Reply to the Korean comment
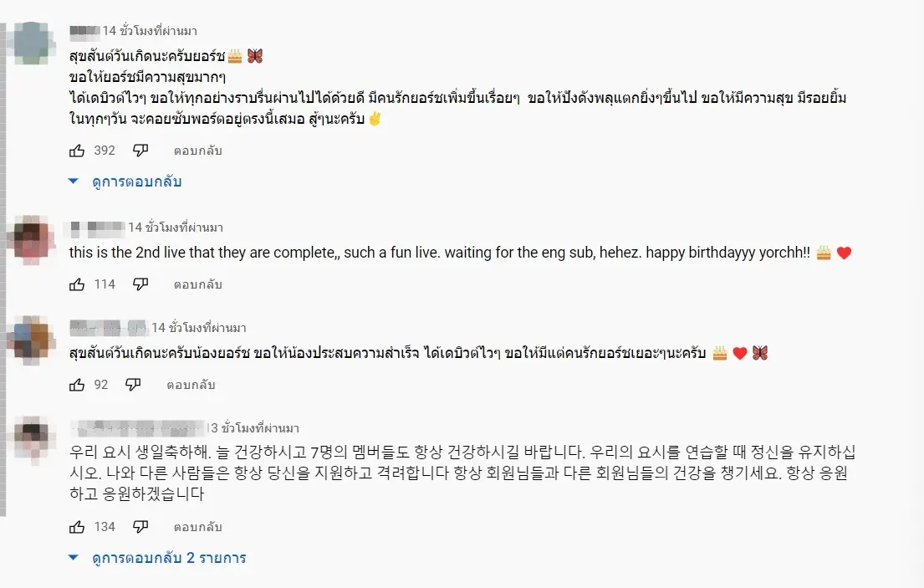Viewport: 924px width, 588px height. pos(197,527)
